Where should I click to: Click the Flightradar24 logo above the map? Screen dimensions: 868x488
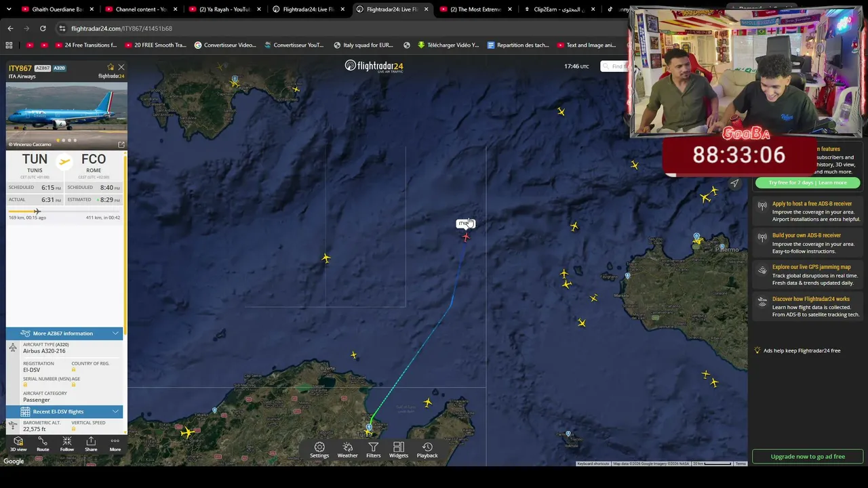pos(374,66)
